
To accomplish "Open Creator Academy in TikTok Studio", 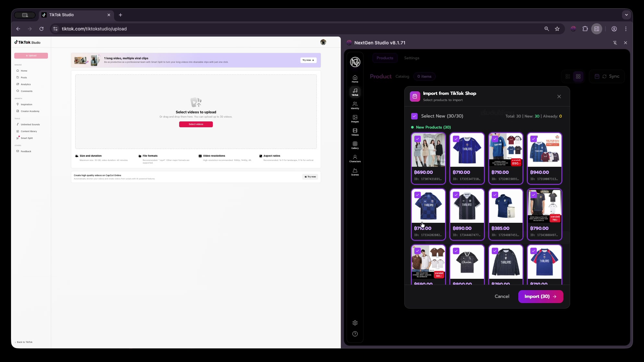I will 30,111.
